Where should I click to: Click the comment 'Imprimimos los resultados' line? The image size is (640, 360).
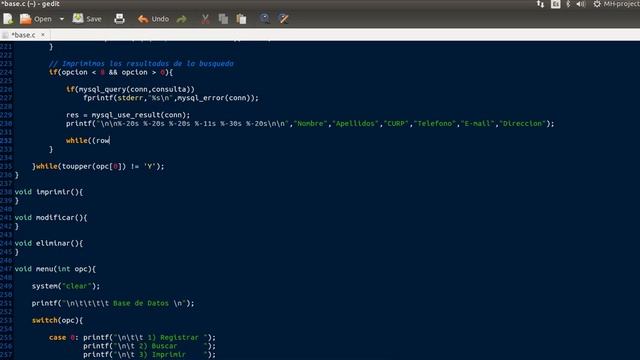click(141, 64)
